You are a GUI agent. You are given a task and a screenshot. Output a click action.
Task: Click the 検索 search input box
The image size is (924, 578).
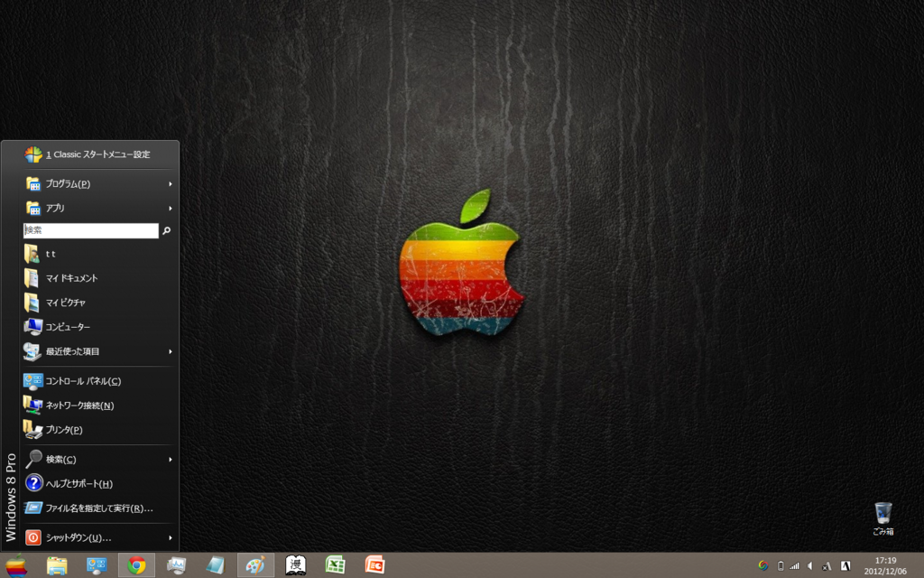91,230
